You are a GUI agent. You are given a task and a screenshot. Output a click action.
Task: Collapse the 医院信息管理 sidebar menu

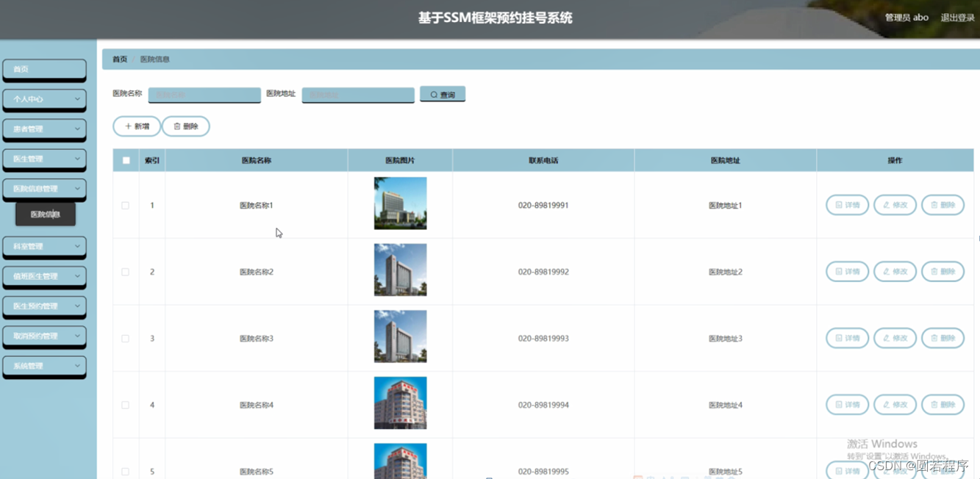click(x=44, y=189)
